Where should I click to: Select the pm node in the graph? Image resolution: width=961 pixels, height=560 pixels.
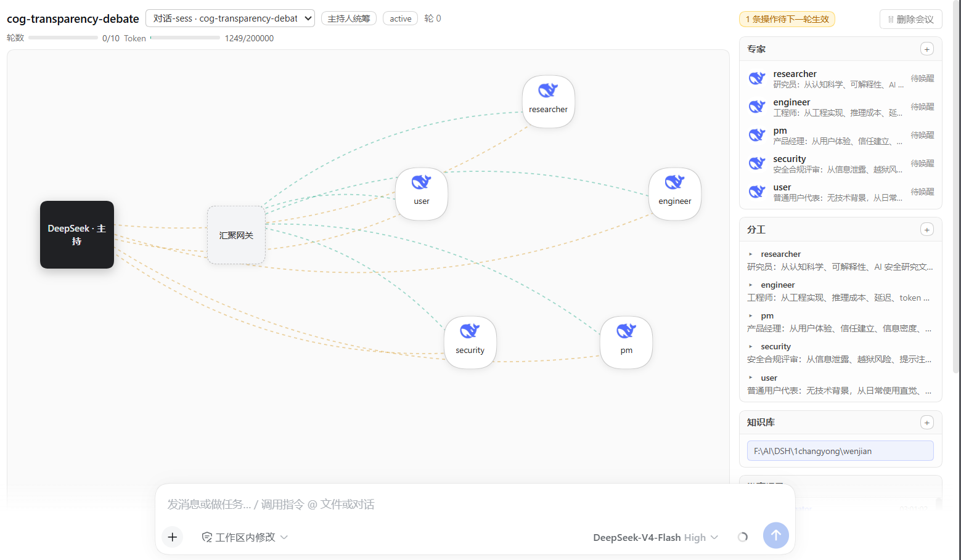click(x=626, y=343)
